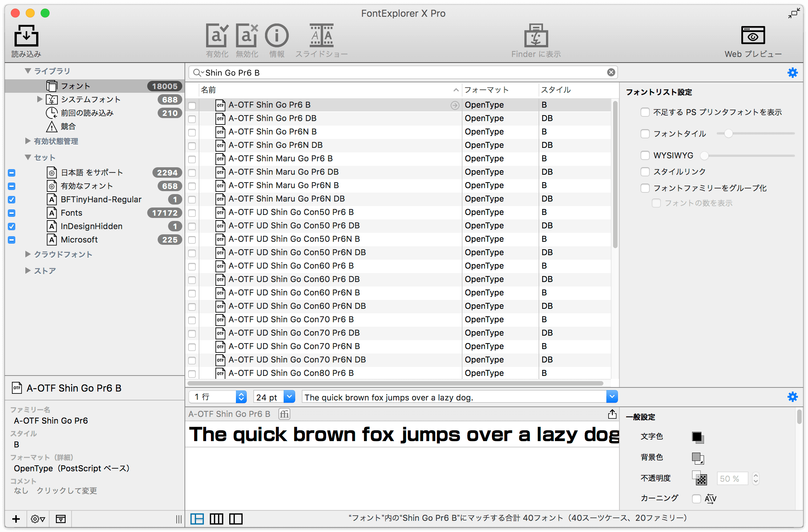Toggle the ffi ligatures icon
Image resolution: width=808 pixels, height=532 pixels.
[x=284, y=414]
